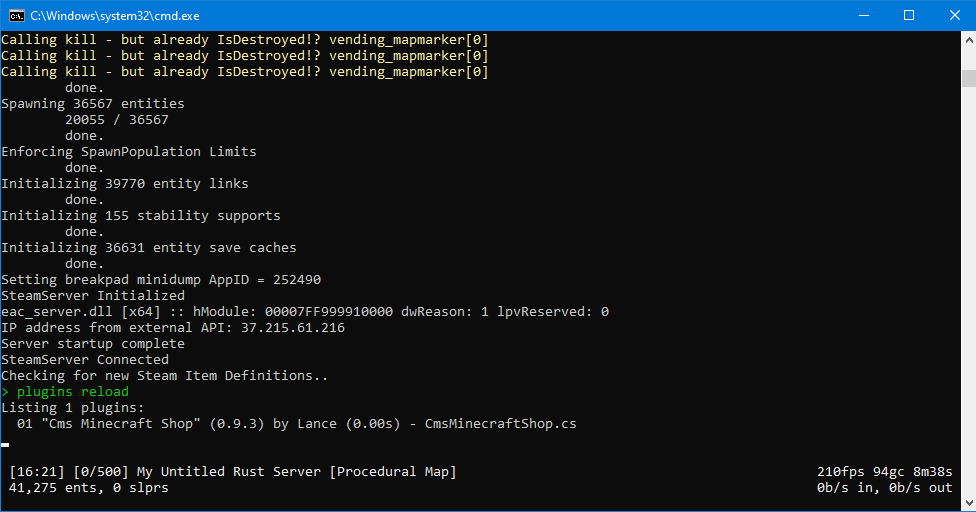
Task: Click the scrollbar up arrow
Action: pyautogui.click(x=968, y=39)
